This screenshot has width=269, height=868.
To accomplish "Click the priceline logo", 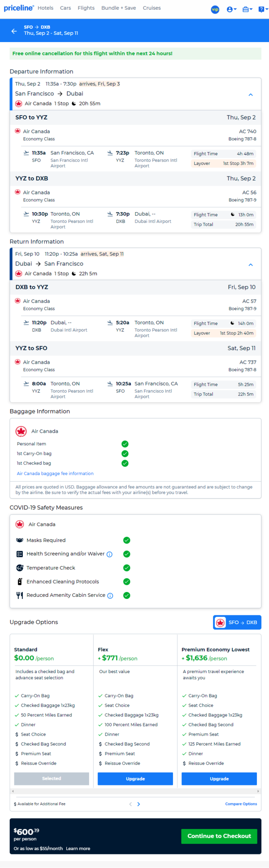I will click(18, 8).
